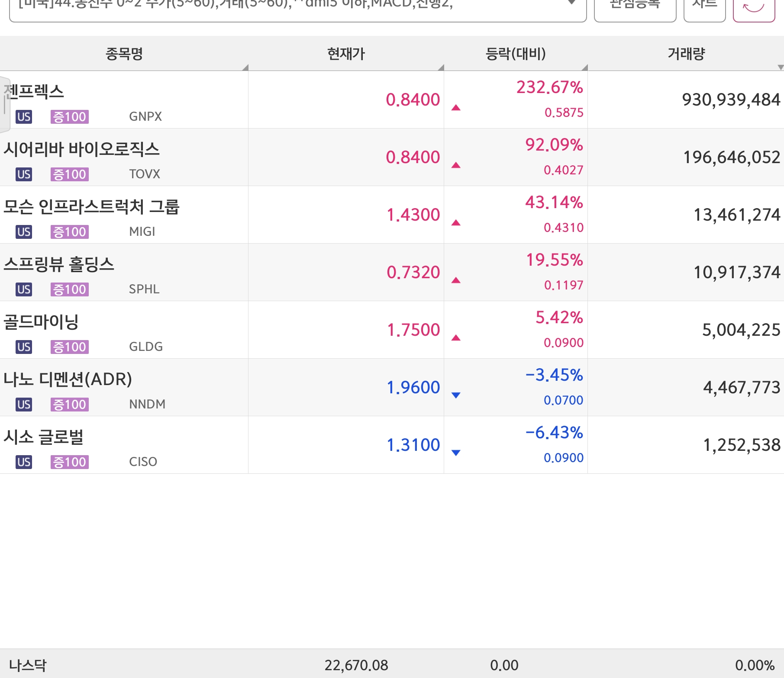Click the 증100 badge on SPHL row
Viewport: 784px width, 678px height.
[70, 289]
